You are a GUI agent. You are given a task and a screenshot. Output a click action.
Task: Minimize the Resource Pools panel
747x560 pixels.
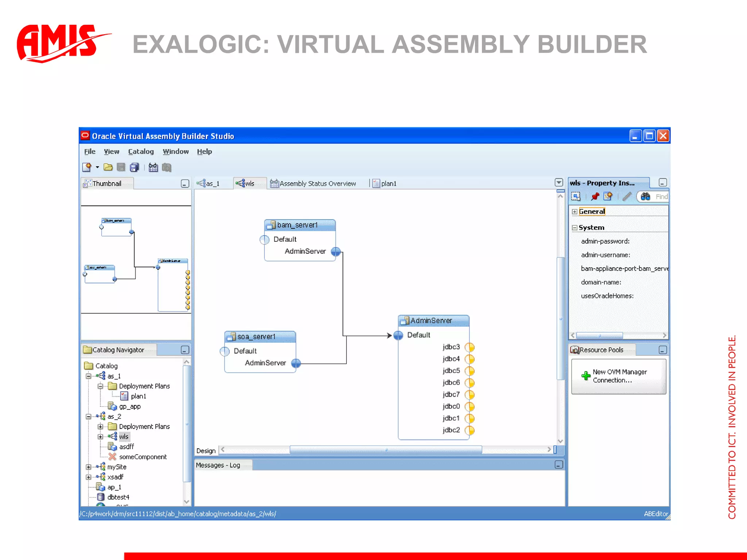[663, 350]
